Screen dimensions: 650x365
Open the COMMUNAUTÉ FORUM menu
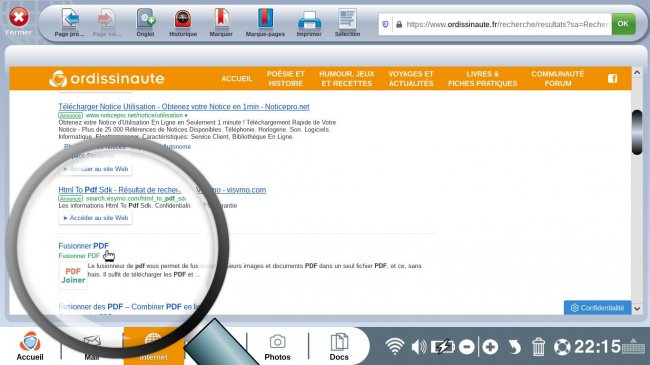coord(558,78)
